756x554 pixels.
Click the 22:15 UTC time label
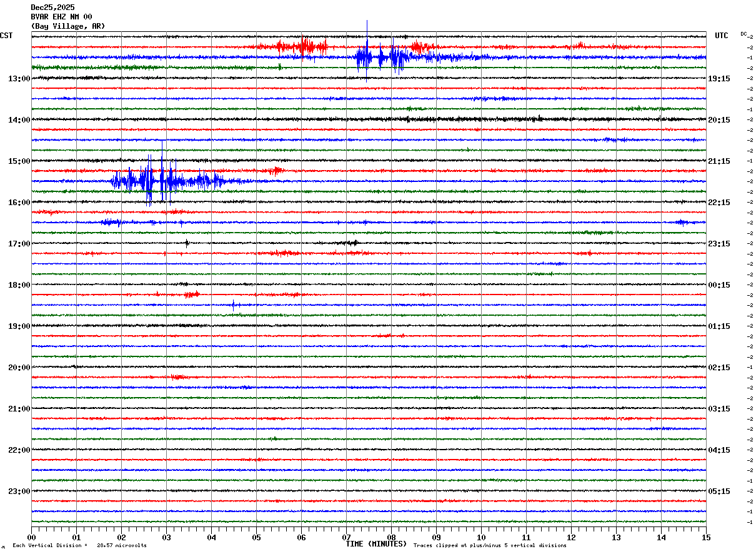point(719,203)
